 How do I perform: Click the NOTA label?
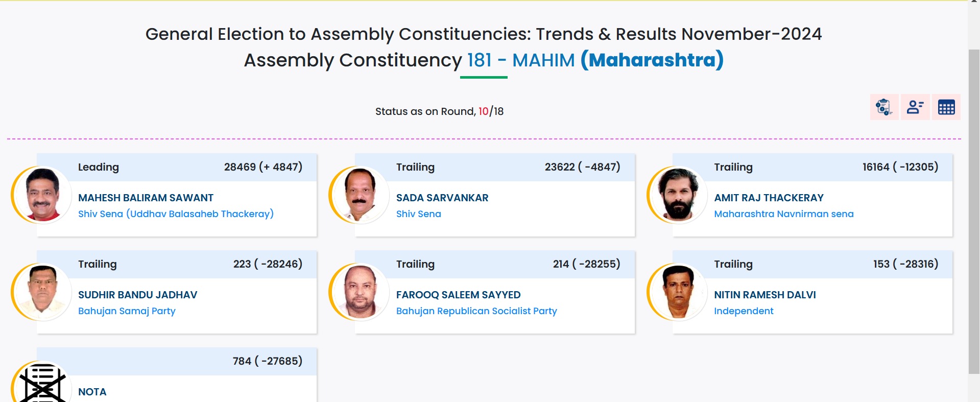click(x=92, y=392)
